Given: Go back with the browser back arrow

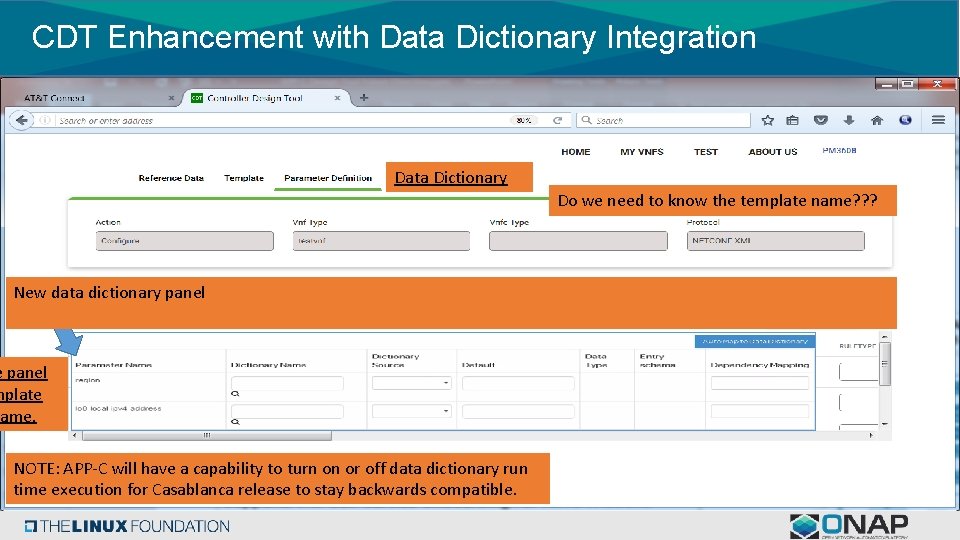Looking at the screenshot, I should click(x=21, y=120).
